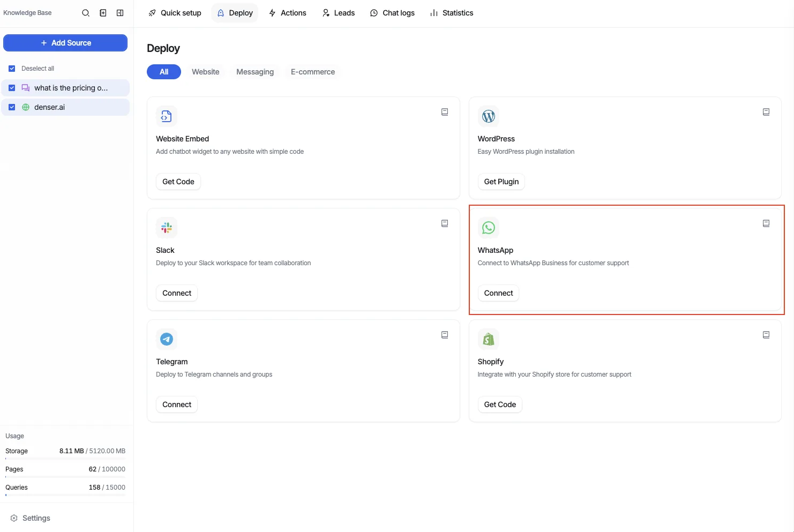794x532 pixels.
Task: Click the 'Shopify' card title
Action: (x=491, y=362)
